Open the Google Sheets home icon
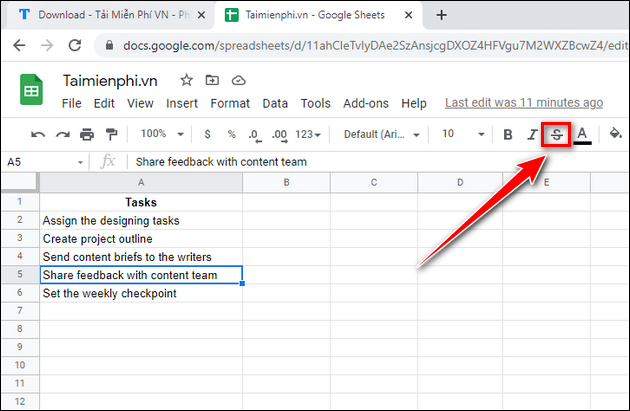The width and height of the screenshot is (630, 411). (31, 89)
